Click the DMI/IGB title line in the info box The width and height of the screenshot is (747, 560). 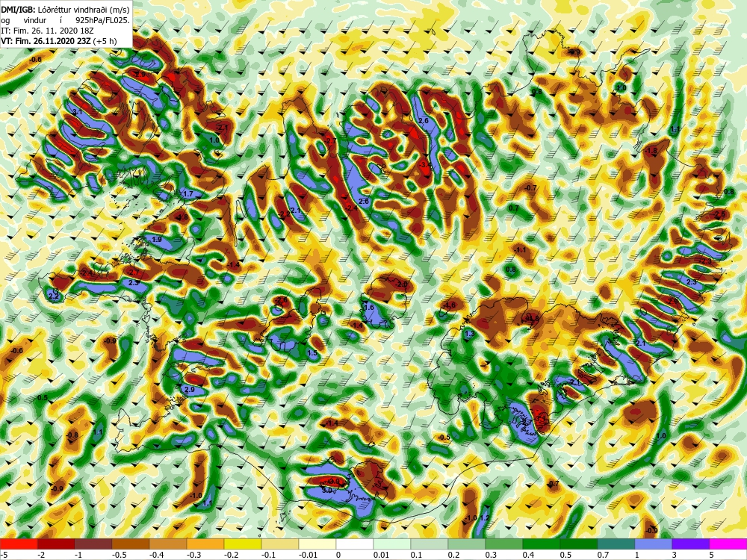click(x=65, y=8)
